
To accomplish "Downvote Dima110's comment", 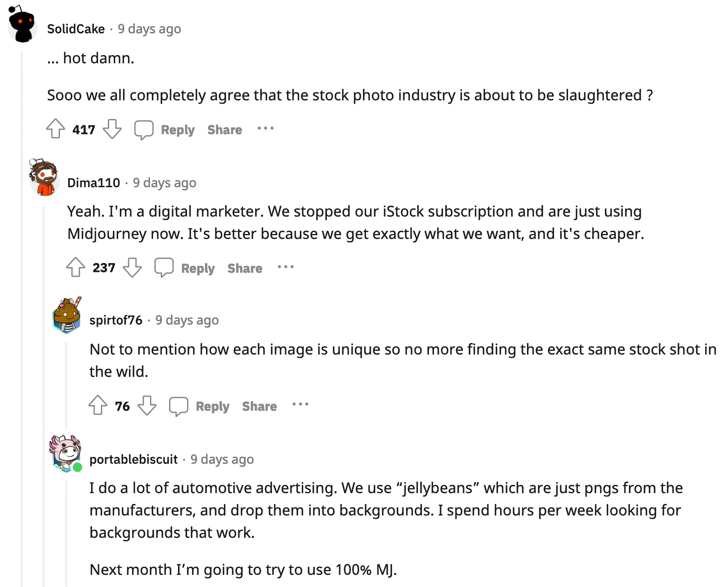I will click(x=132, y=267).
